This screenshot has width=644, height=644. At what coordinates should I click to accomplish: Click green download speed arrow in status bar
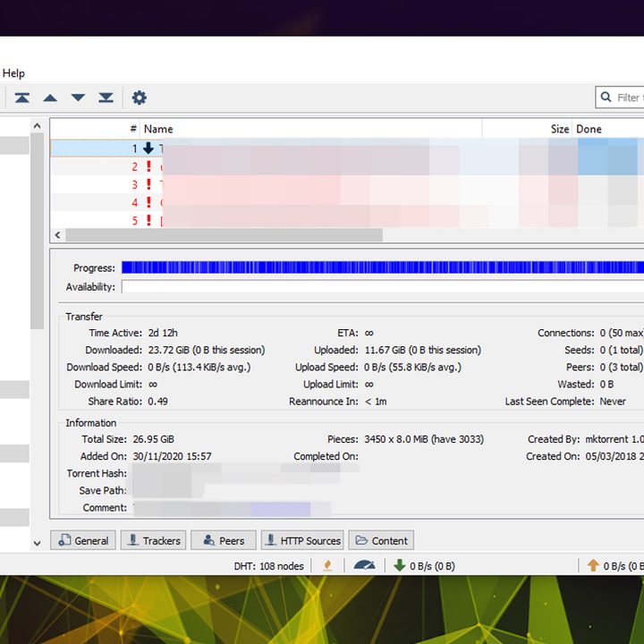[399, 565]
